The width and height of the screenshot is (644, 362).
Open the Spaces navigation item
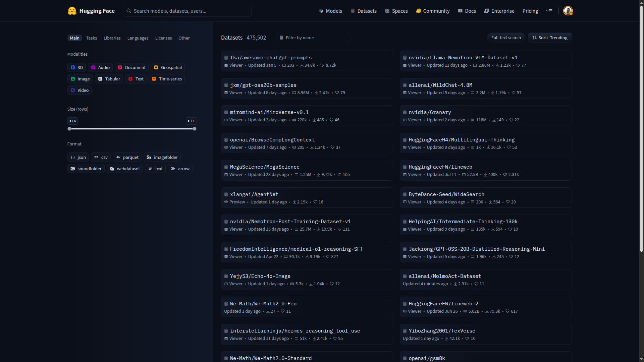click(x=396, y=11)
